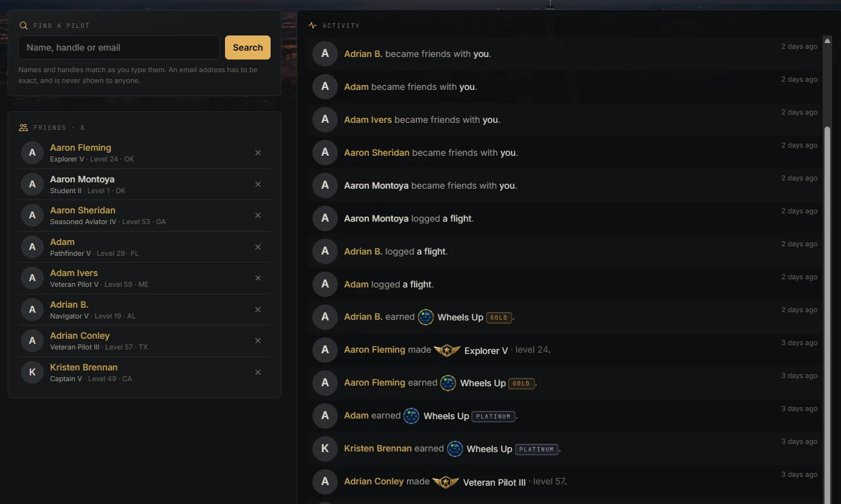Unfriend Adam, the Pathfinder V pilot
The width and height of the screenshot is (841, 504).
(258, 247)
